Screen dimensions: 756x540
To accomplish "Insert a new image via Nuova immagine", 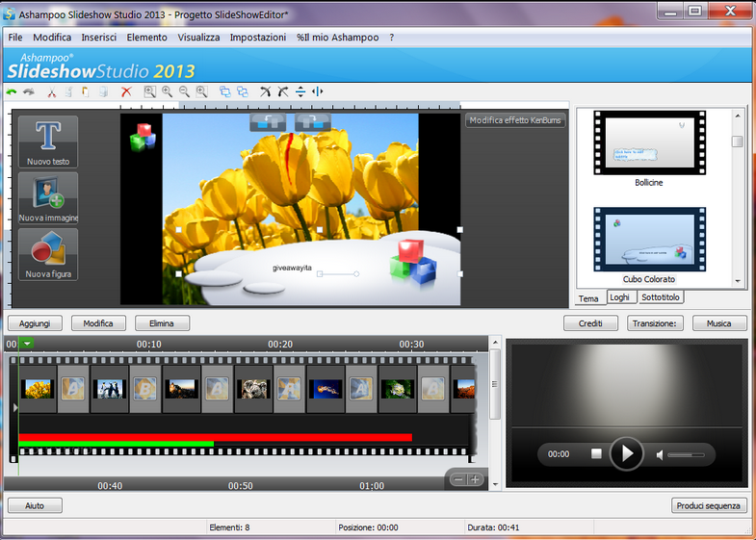I will pyautogui.click(x=48, y=198).
